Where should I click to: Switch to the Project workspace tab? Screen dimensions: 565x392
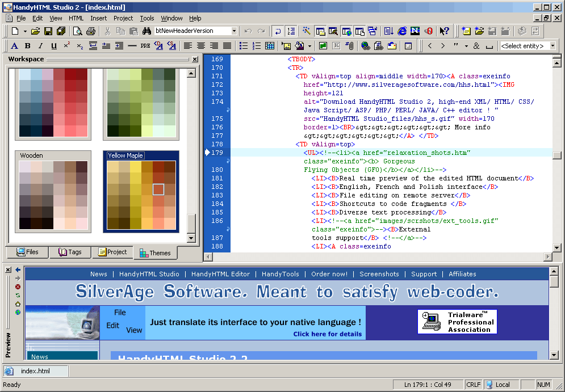coord(112,252)
